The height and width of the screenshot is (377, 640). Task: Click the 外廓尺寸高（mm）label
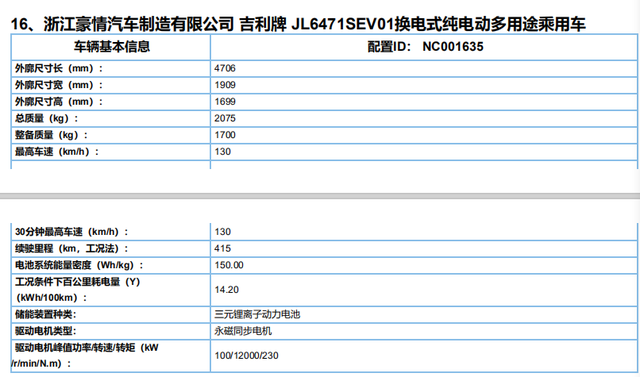[59, 102]
